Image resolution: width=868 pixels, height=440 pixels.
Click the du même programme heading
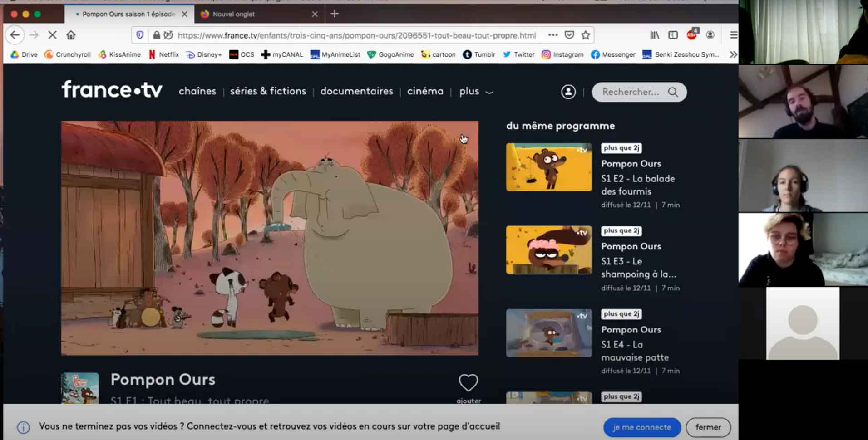(x=560, y=126)
